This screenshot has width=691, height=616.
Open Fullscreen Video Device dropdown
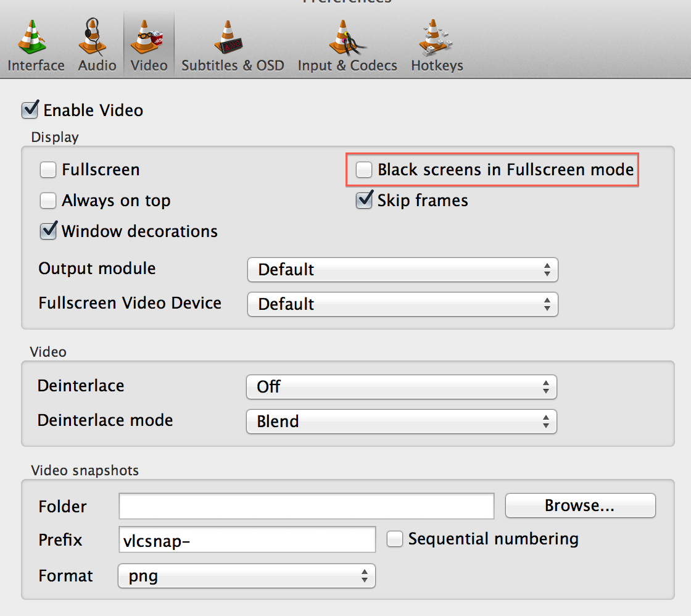coord(403,304)
